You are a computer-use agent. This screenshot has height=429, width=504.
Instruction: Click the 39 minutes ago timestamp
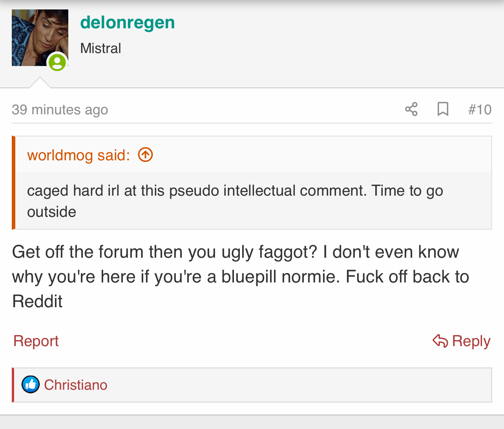coord(60,110)
